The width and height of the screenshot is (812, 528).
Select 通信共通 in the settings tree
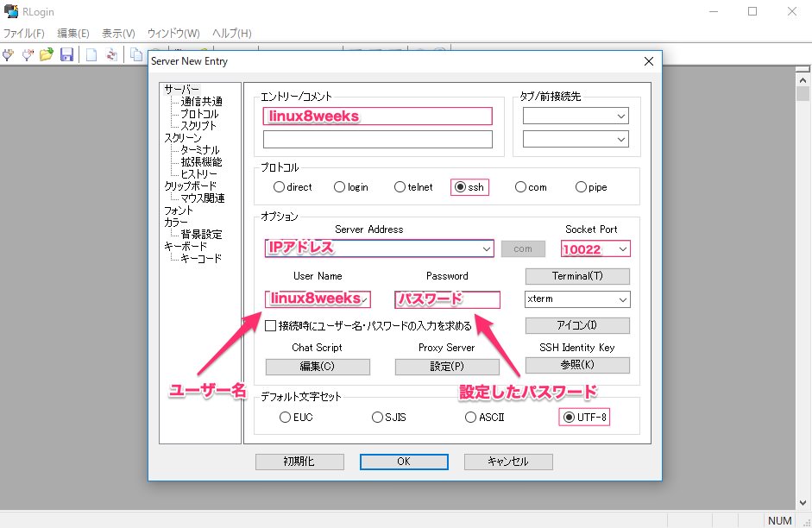(201, 102)
